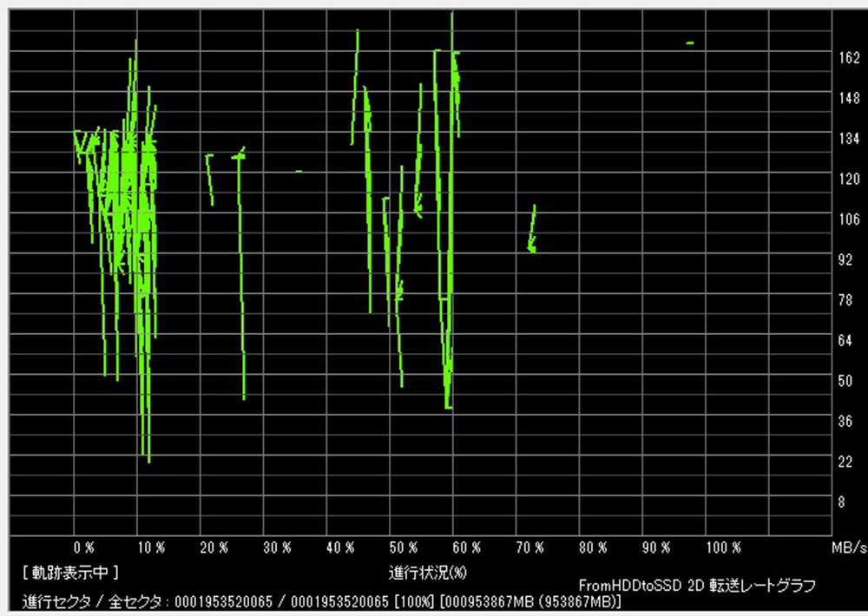Select the 50 % x-axis label

click(404, 548)
